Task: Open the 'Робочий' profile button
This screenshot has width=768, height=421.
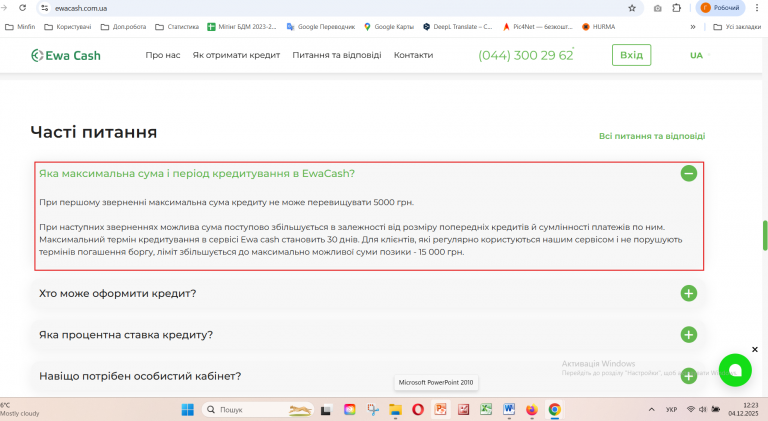Action: tap(720, 8)
